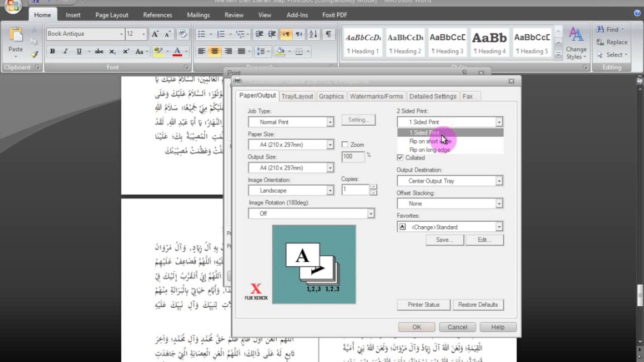The image size is (644, 362).
Task: Click the Cancel button
Action: 457,327
